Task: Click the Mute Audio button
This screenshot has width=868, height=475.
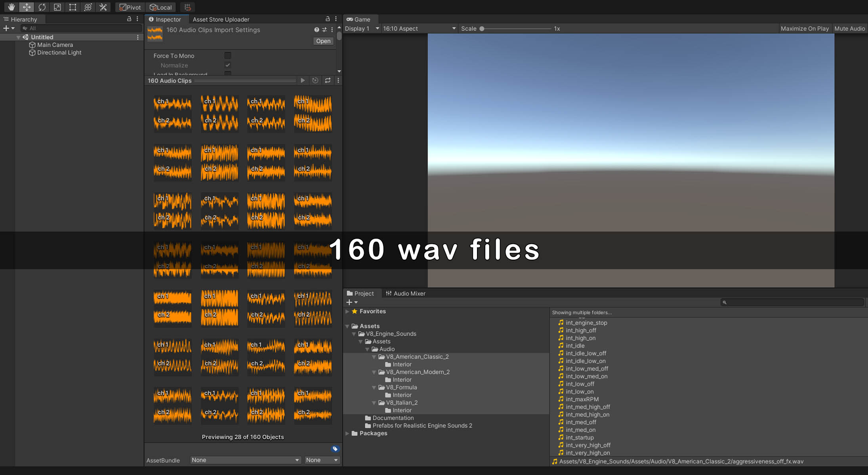Action: pos(849,28)
